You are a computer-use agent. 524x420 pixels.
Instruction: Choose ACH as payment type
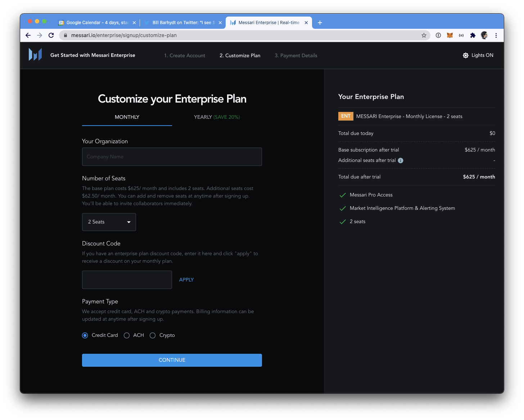pos(127,335)
